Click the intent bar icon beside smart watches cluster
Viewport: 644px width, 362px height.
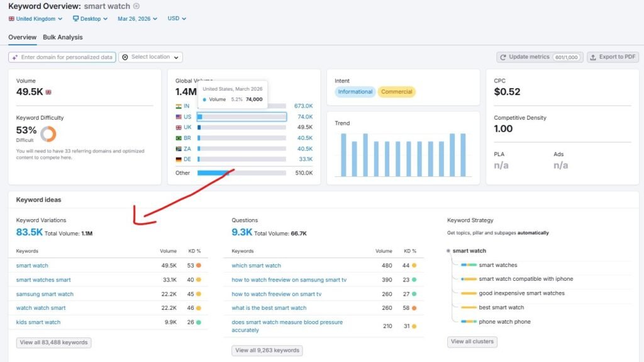pyautogui.click(x=469, y=265)
